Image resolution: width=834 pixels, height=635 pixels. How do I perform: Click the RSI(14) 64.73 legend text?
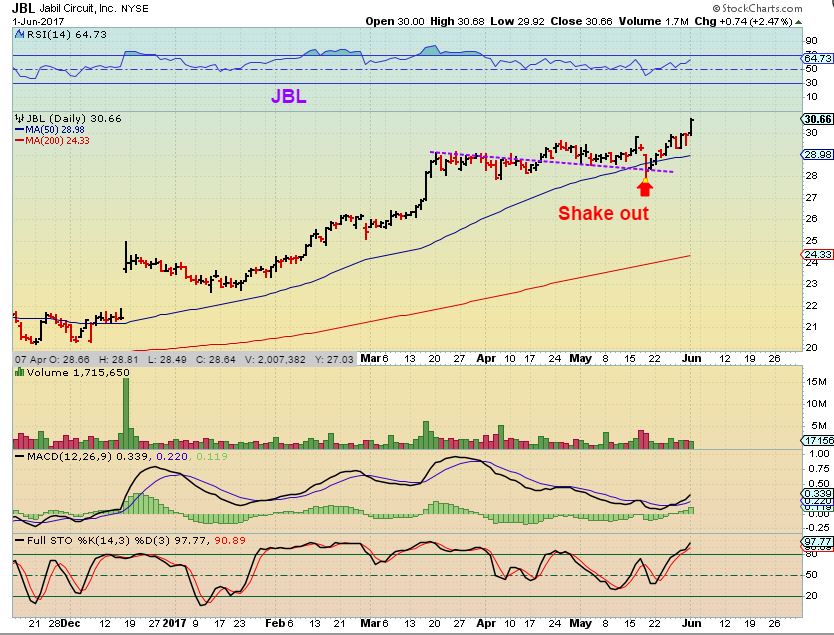(x=66, y=35)
